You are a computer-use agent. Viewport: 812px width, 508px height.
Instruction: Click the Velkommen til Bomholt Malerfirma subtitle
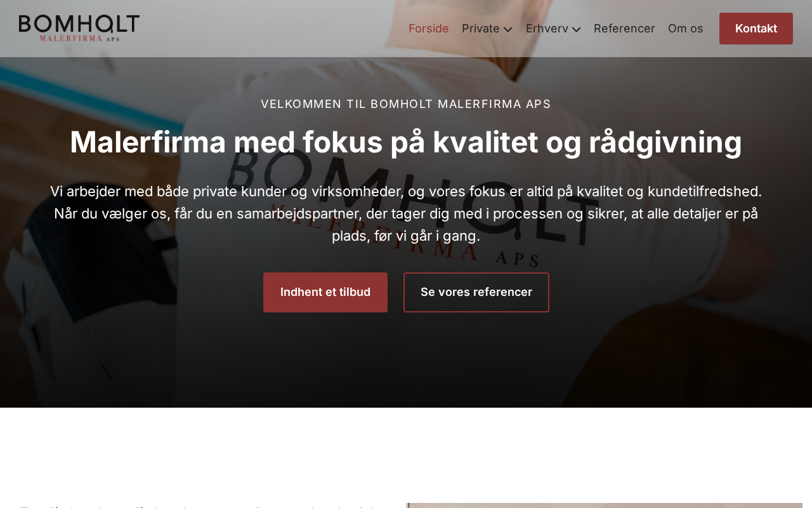(x=406, y=104)
